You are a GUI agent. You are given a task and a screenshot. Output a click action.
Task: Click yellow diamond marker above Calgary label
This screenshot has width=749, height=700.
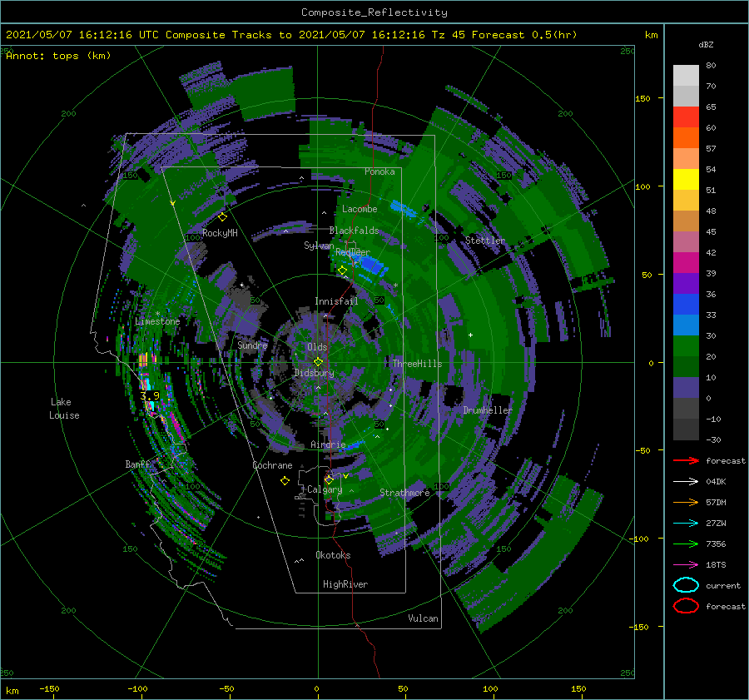pyautogui.click(x=329, y=479)
